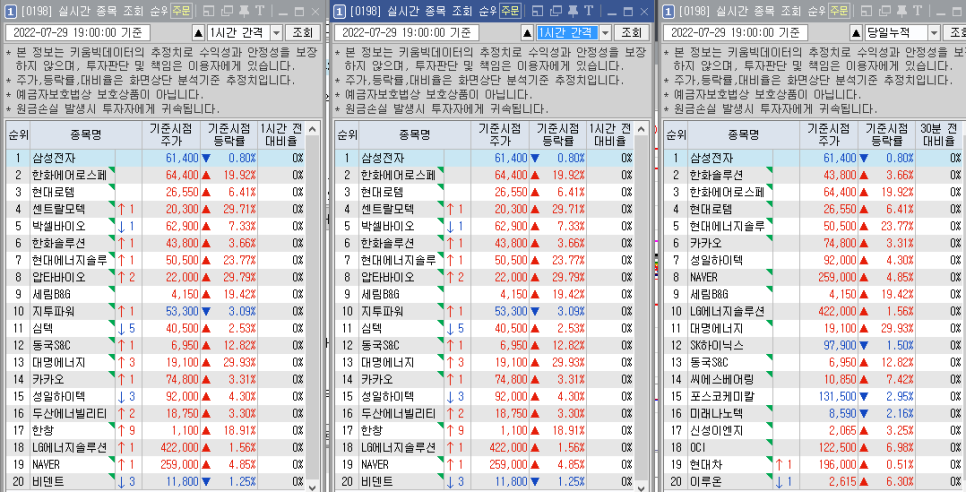Select 압타바이오 row in left window
966x492 pixels.
[156, 277]
